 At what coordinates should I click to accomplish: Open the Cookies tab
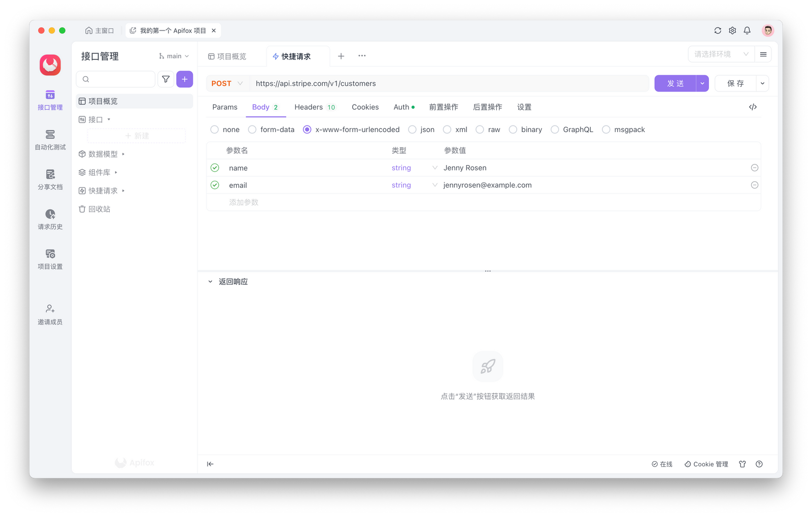[365, 107]
